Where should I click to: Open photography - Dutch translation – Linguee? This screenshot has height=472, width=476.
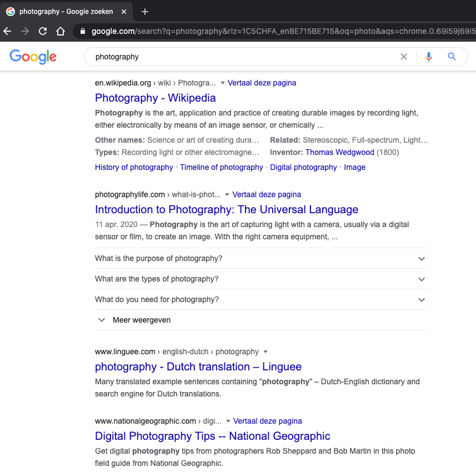tap(198, 367)
